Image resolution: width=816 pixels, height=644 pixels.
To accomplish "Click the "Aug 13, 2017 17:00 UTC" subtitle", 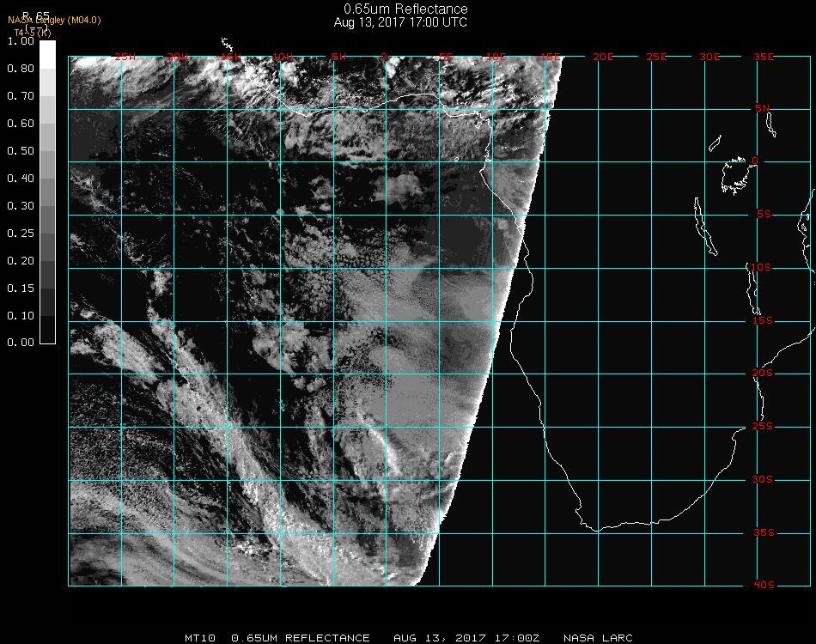I will (x=400, y=22).
